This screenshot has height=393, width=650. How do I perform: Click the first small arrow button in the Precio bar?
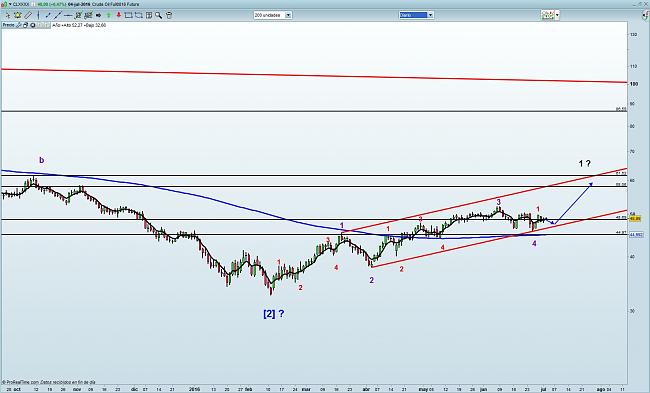pos(40,25)
